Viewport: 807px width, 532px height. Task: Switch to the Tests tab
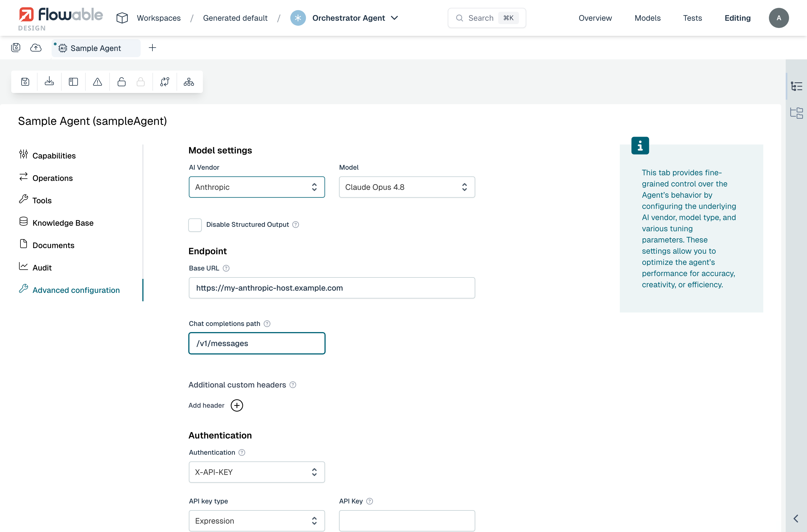tap(692, 18)
